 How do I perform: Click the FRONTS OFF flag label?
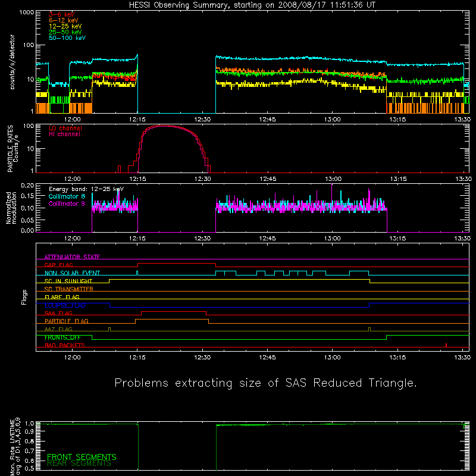(62, 337)
